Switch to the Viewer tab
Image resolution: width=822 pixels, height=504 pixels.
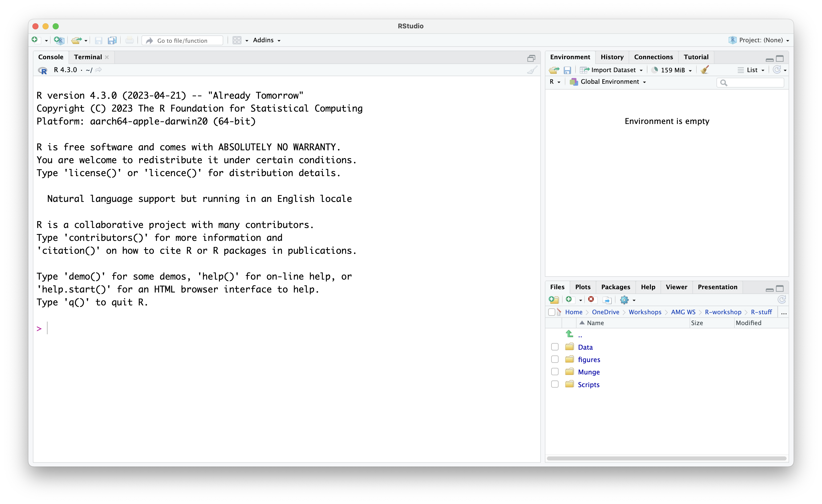point(676,287)
